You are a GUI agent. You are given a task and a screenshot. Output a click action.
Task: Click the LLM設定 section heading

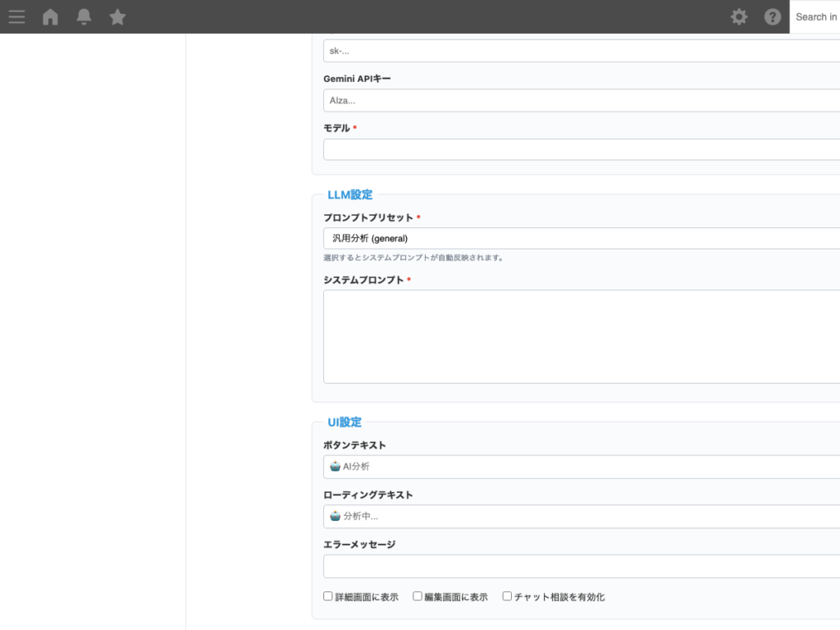(349, 194)
